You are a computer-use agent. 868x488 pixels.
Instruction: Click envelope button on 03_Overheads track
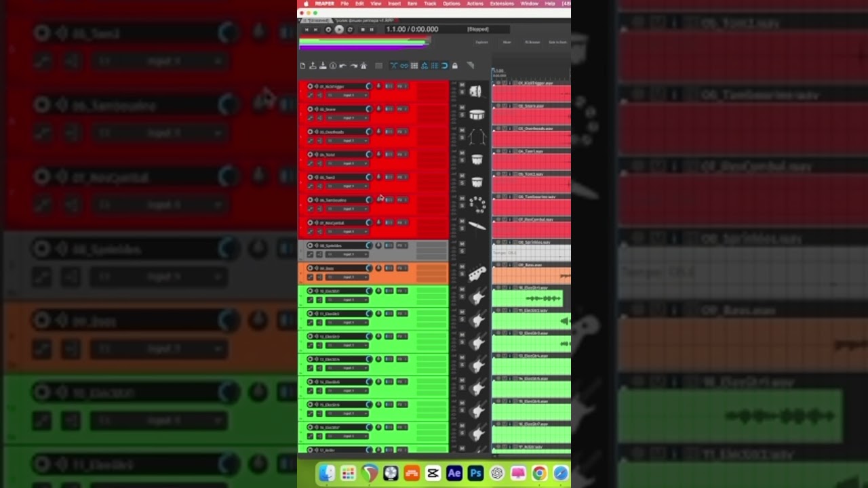pyautogui.click(x=310, y=140)
